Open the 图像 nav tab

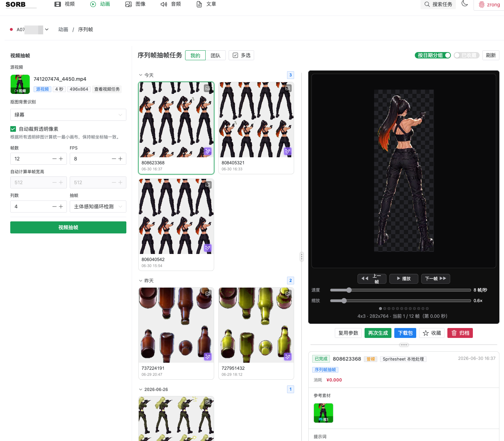(x=135, y=4)
